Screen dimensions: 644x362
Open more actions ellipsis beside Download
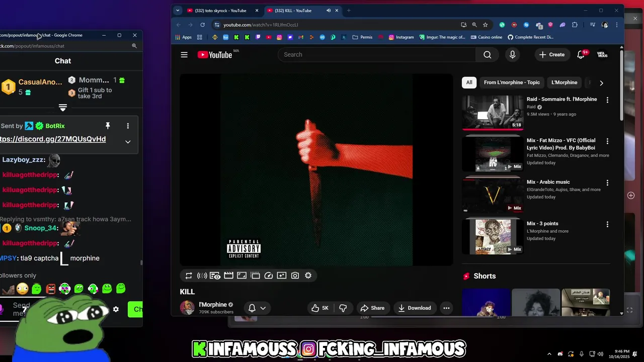coord(446,308)
